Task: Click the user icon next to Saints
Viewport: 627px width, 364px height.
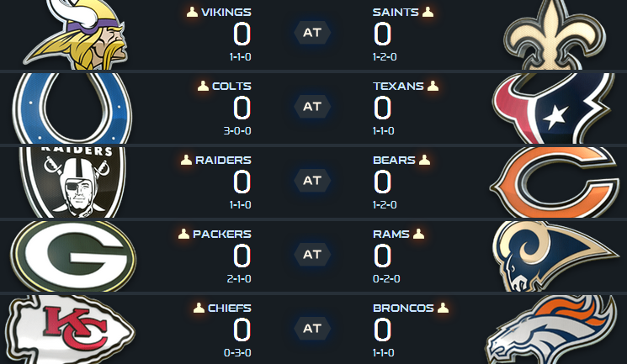Action: (428, 13)
